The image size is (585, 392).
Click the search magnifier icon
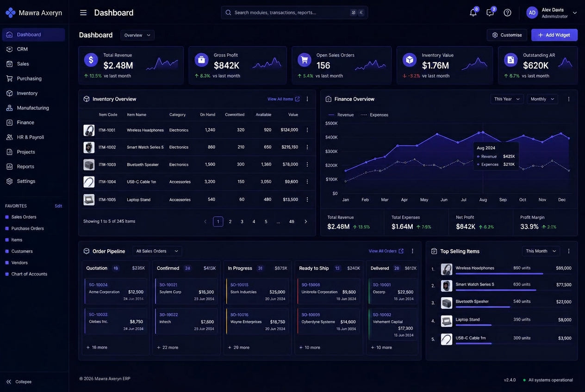click(x=228, y=12)
